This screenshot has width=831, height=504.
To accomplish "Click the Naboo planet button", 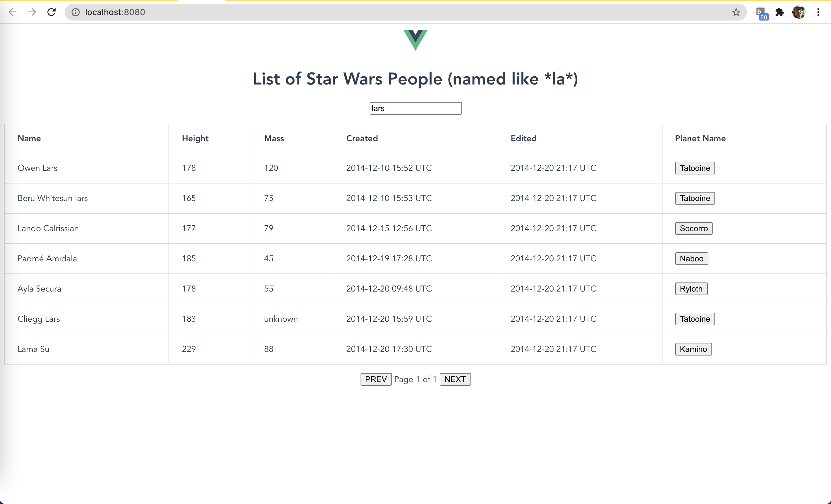I will [691, 259].
